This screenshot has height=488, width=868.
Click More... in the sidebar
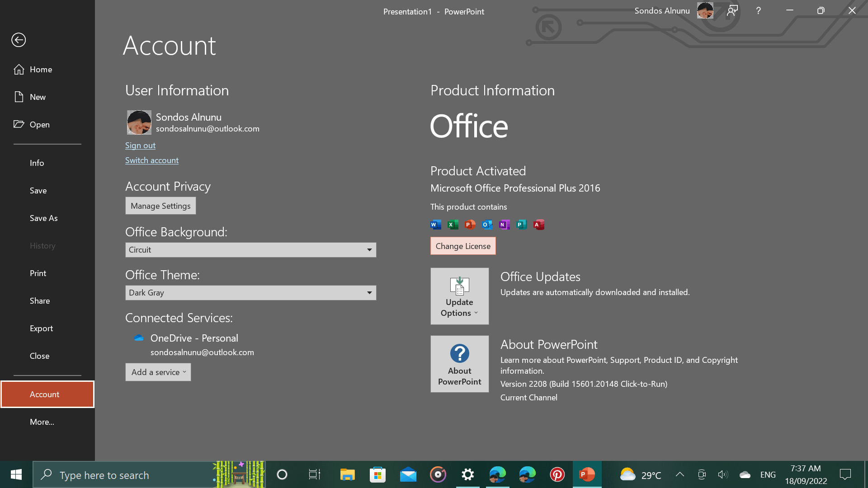click(47, 422)
